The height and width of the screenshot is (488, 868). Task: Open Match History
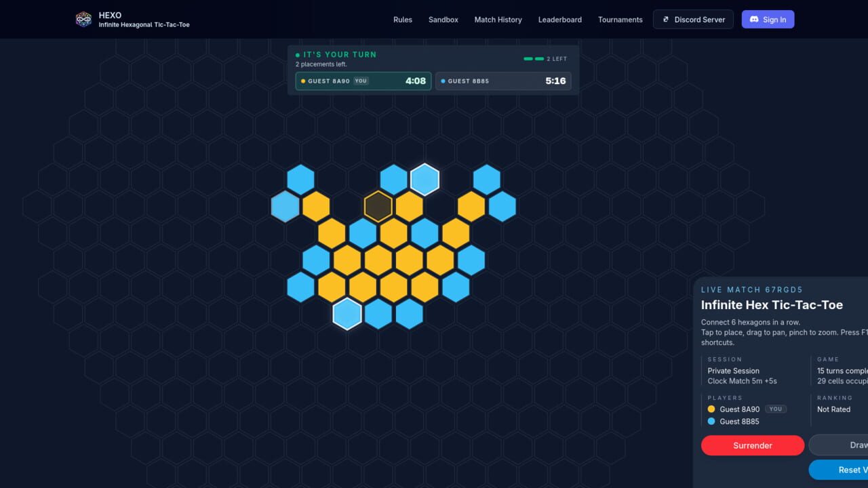pos(498,20)
